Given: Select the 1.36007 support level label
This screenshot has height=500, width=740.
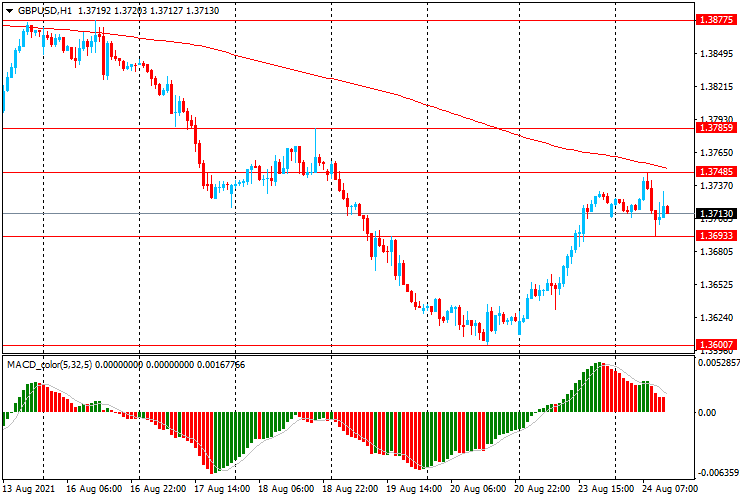Looking at the screenshot, I should [716, 345].
